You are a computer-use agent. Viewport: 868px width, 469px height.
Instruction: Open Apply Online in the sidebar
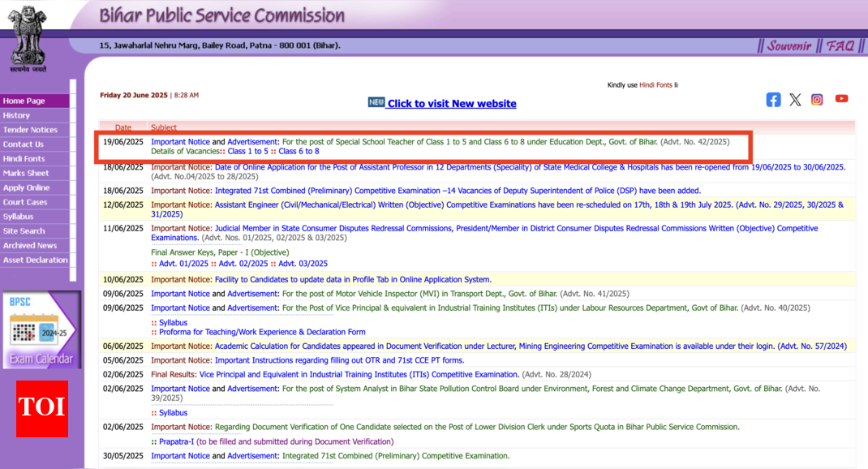[x=26, y=187]
